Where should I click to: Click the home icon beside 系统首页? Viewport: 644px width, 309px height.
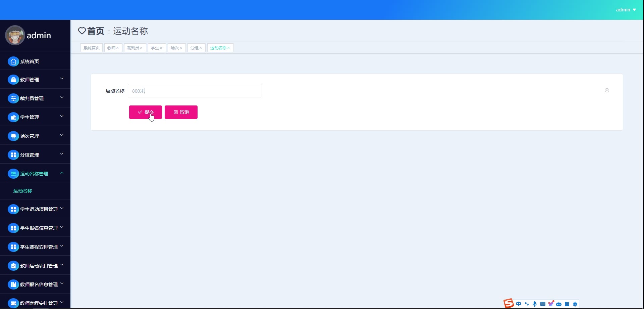pos(13,61)
